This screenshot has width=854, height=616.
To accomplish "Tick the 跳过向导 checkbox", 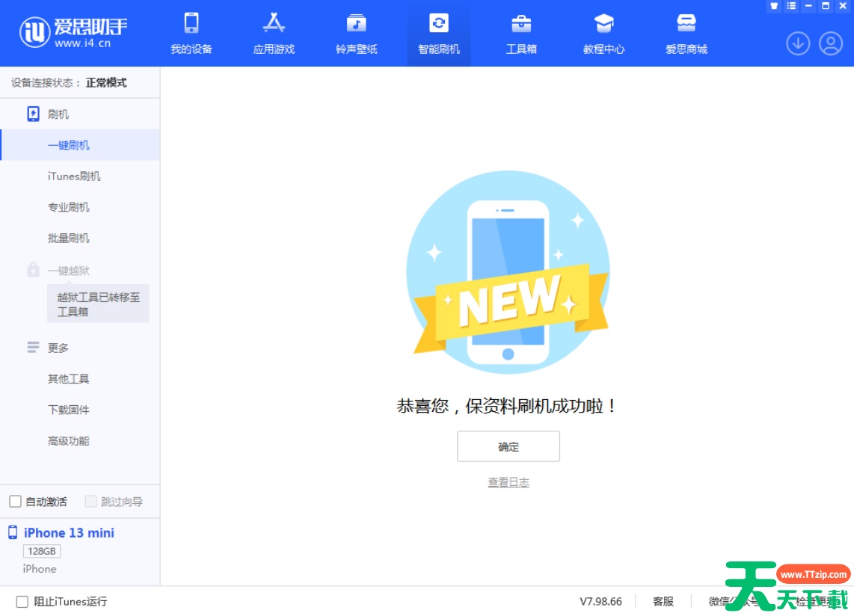I will pos(90,502).
